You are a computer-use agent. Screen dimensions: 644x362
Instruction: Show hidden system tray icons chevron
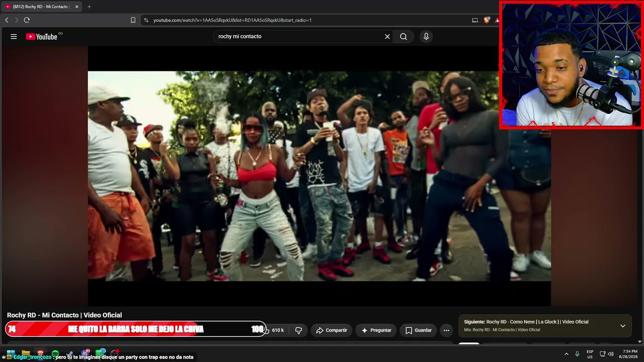567,354
